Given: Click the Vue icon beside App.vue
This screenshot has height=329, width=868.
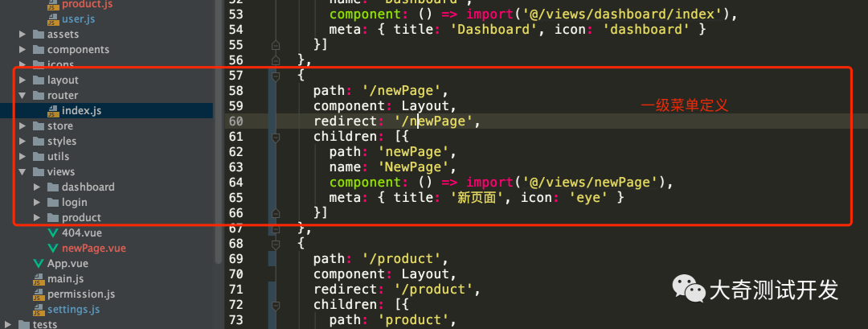Looking at the screenshot, I should pos(39,263).
